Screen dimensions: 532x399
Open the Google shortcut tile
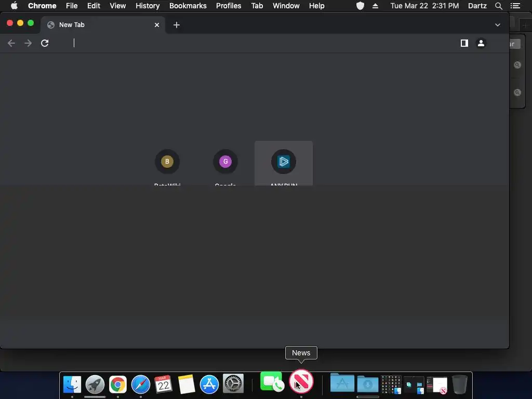click(x=225, y=164)
